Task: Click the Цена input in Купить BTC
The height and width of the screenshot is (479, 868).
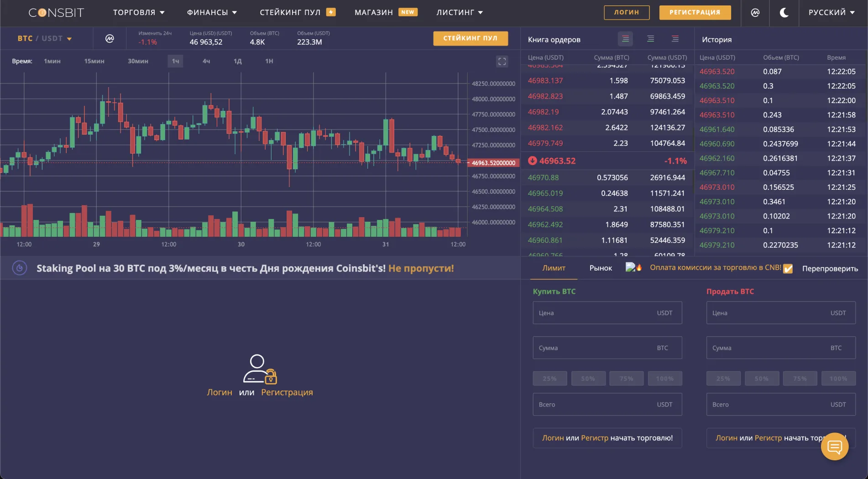Action: [x=607, y=313]
